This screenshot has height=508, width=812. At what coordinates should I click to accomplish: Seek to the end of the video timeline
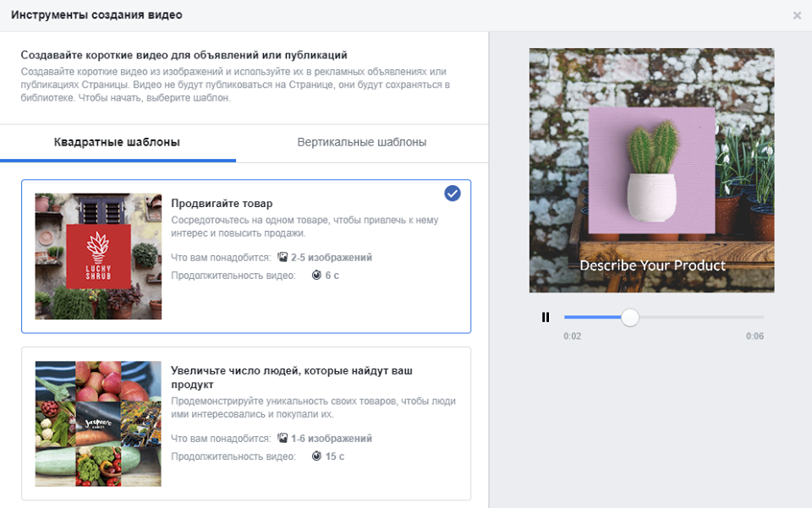(x=761, y=318)
